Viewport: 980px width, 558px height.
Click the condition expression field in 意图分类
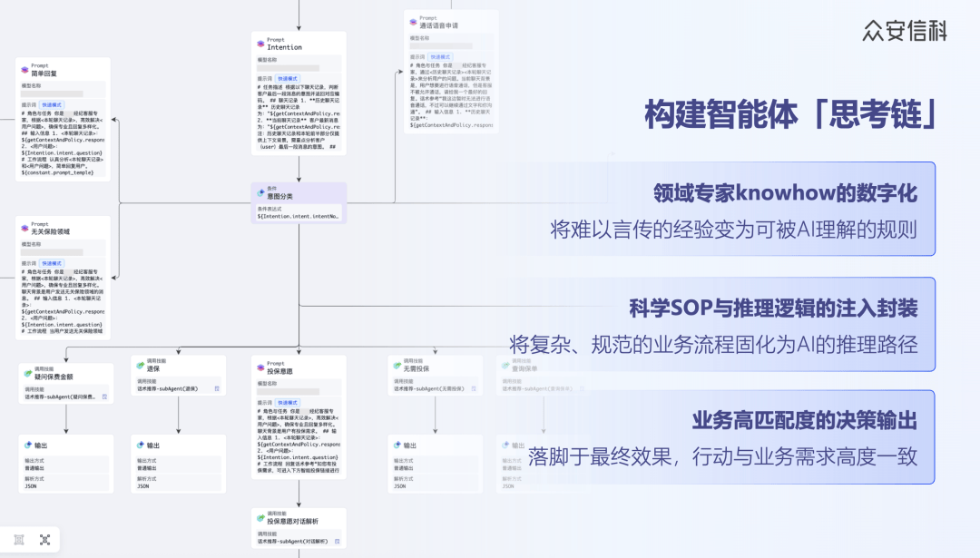coord(299,216)
